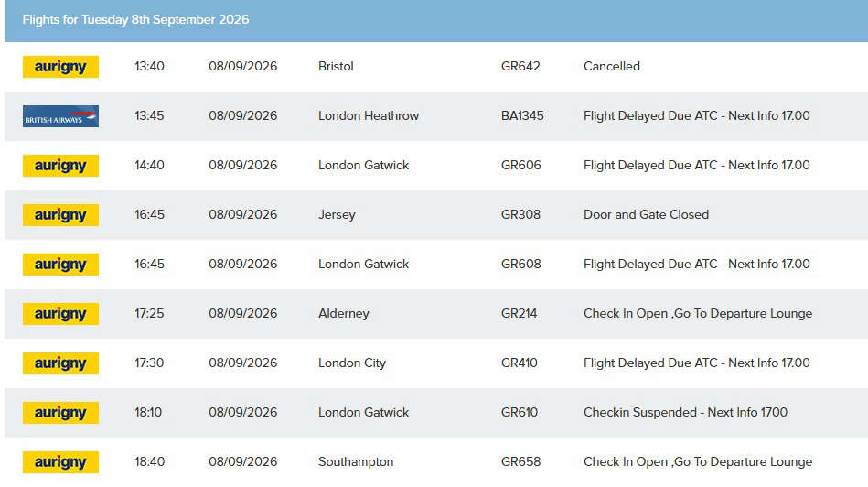The height and width of the screenshot is (487, 868).
Task: Click the Southampton destination name
Action: (x=356, y=462)
